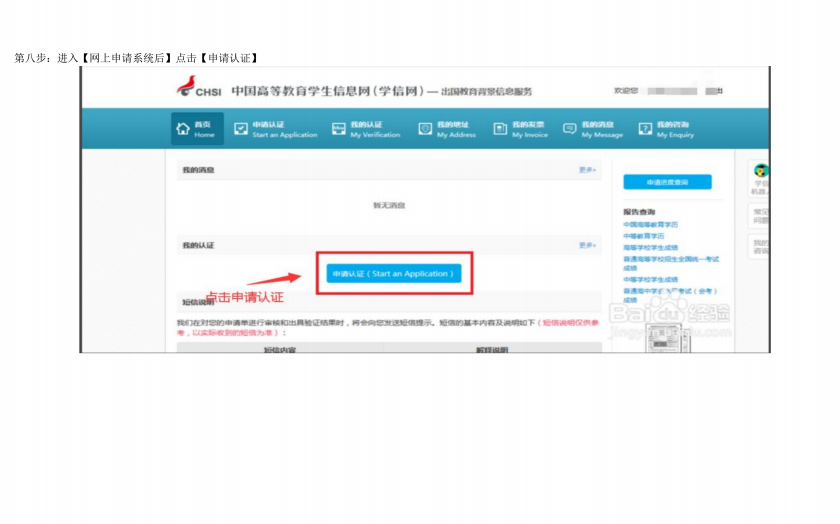Click the My Enquiry question icon
Viewport: 840px width, 524px height.
coord(645,129)
